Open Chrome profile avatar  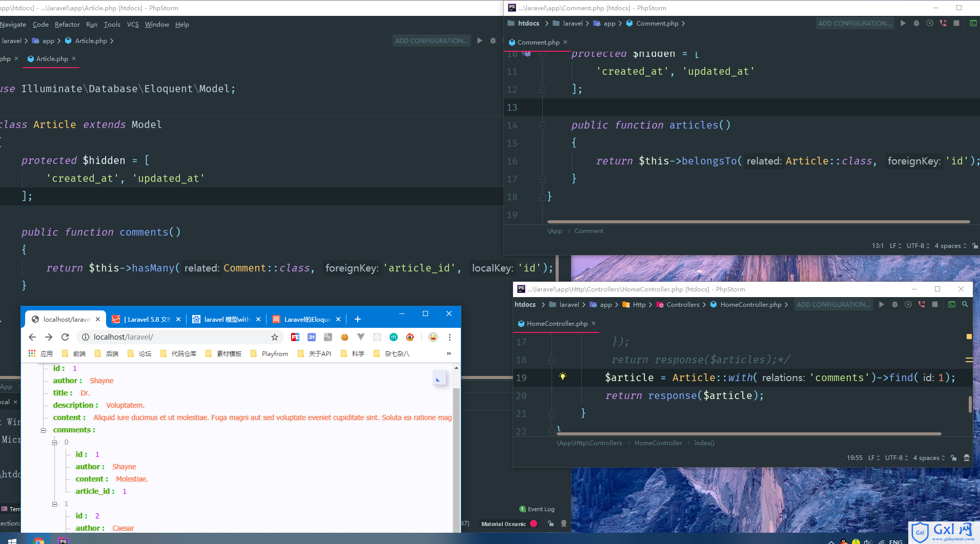coord(433,337)
